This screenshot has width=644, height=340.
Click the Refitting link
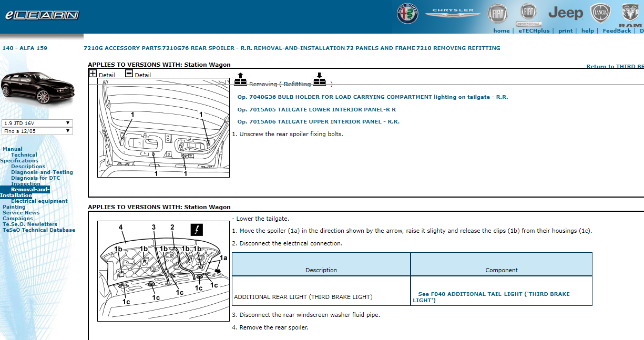[298, 84]
